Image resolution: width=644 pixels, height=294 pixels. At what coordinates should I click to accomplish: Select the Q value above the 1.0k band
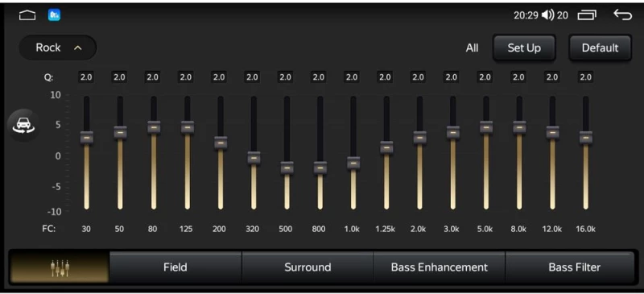[x=352, y=77]
